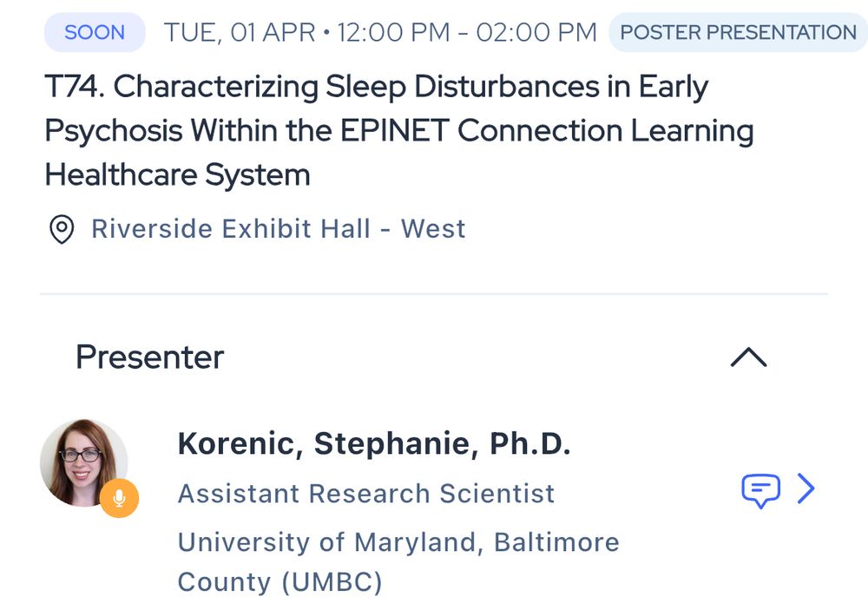Viewport: 868px width, 616px height.
Task: Open presenter details with right chevron
Action: click(x=806, y=488)
